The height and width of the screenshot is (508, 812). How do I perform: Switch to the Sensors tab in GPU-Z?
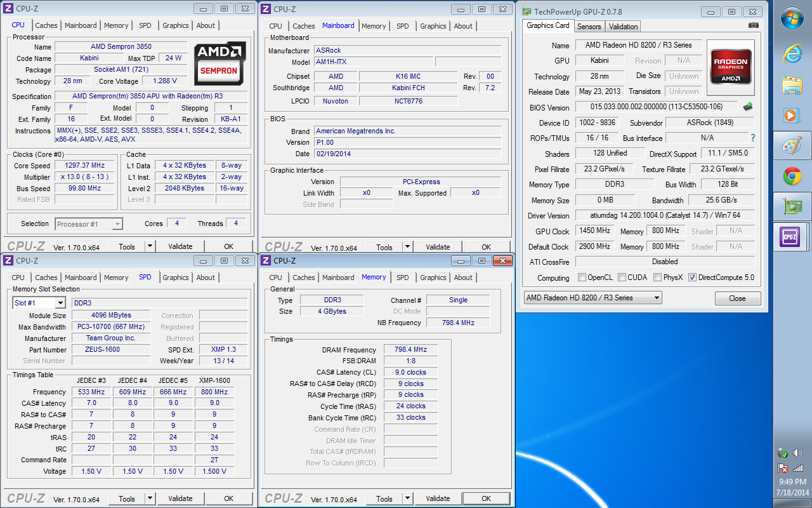point(589,27)
